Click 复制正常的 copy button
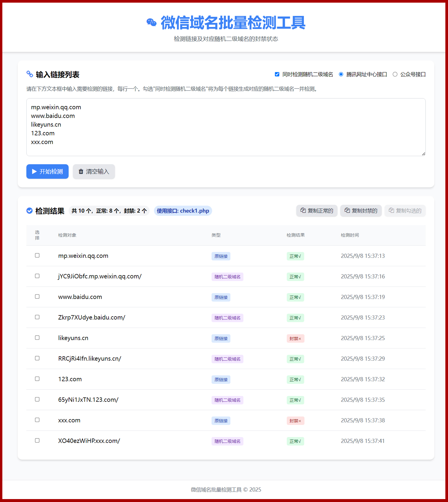 coord(317,211)
